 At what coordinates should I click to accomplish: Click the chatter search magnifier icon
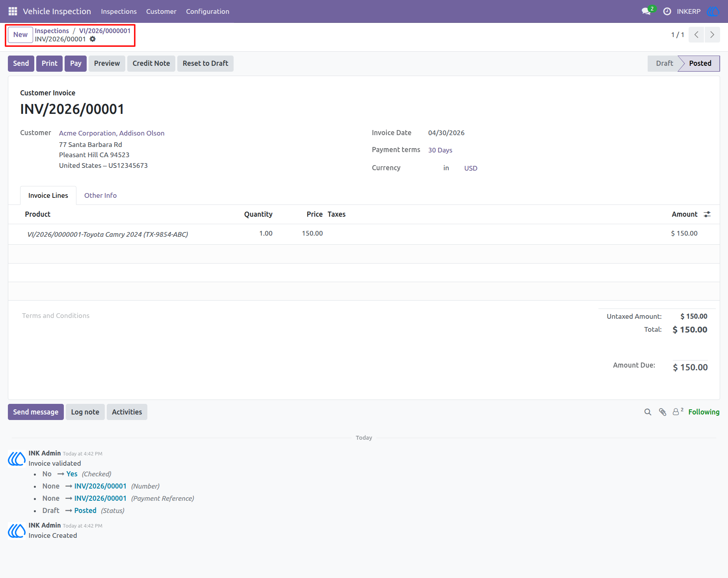point(648,412)
